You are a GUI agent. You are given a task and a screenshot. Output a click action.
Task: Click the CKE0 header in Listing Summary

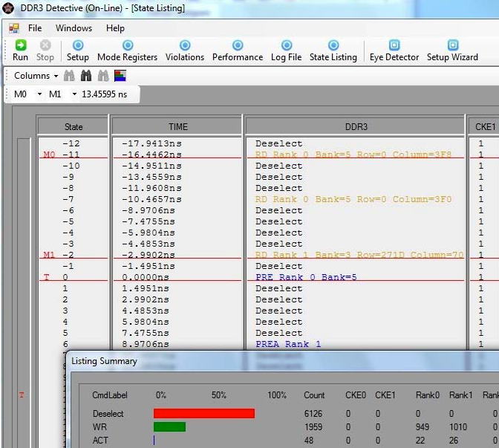356,395
